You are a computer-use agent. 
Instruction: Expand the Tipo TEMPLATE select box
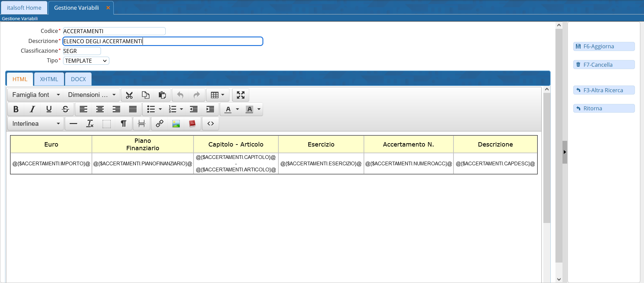86,61
